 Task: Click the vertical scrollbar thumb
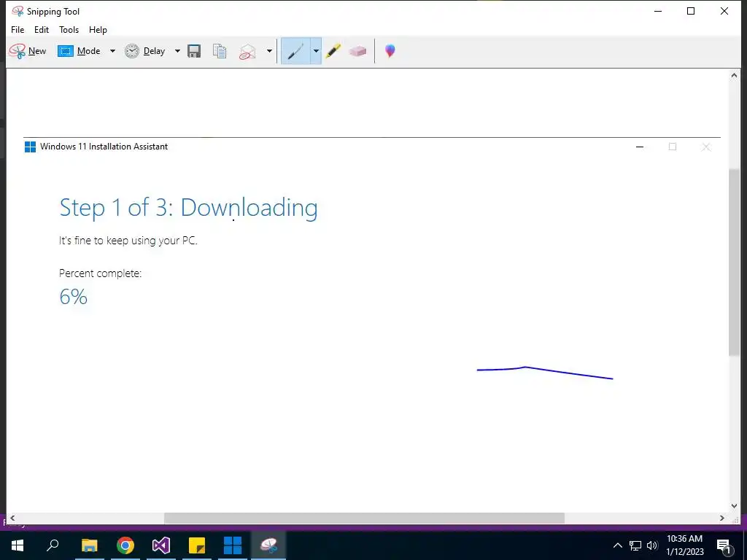[734, 262]
